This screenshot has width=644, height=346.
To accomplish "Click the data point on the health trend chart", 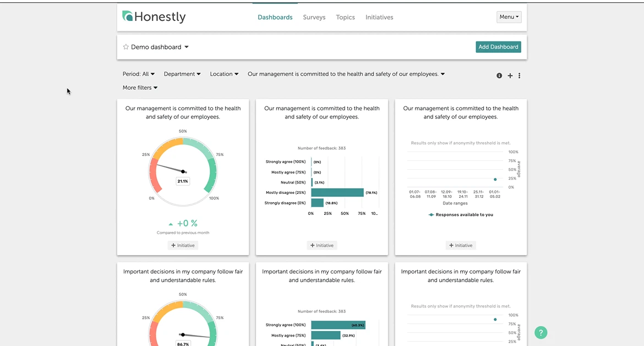I will [495, 180].
